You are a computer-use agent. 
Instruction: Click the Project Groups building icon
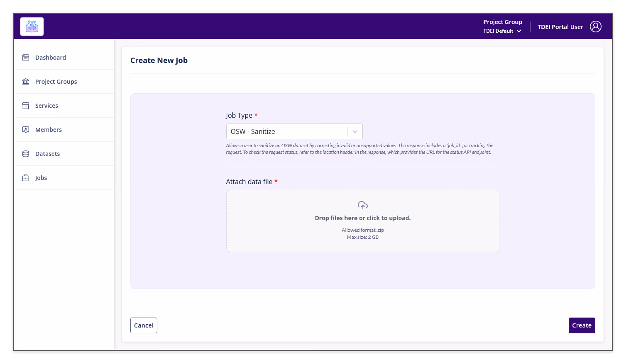(x=26, y=82)
